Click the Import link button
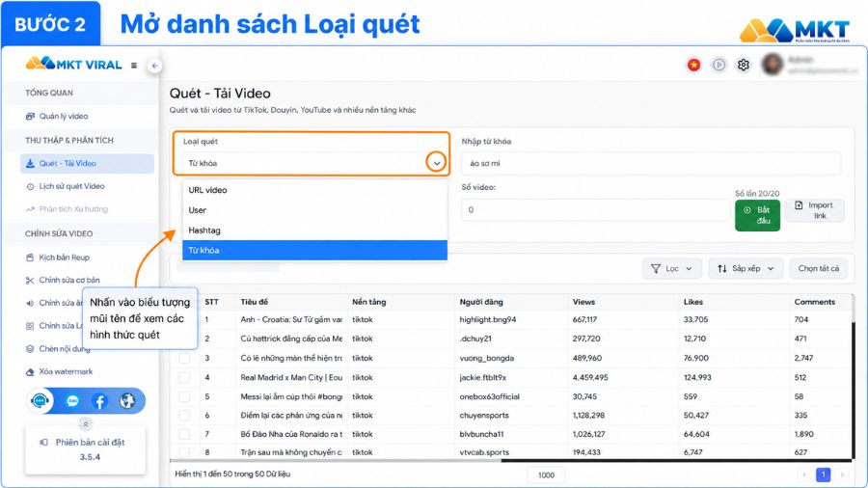Viewport: 868px width, 488px height. click(814, 210)
